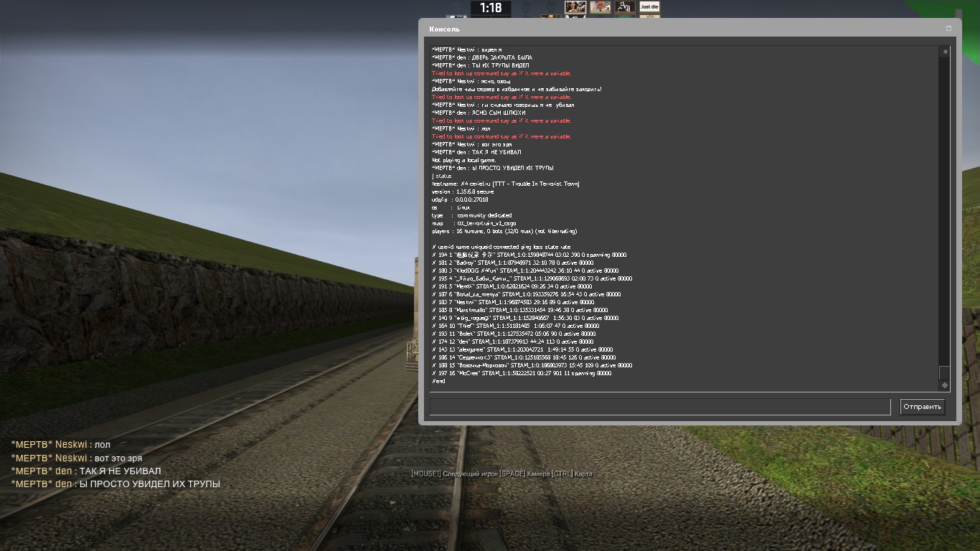The width and height of the screenshot is (980, 551).
Task: Click the console scrollbar down arrow
Action: click(945, 385)
